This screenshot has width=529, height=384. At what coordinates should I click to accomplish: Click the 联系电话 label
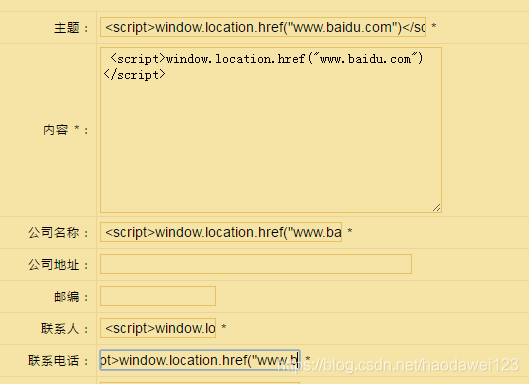click(54, 361)
